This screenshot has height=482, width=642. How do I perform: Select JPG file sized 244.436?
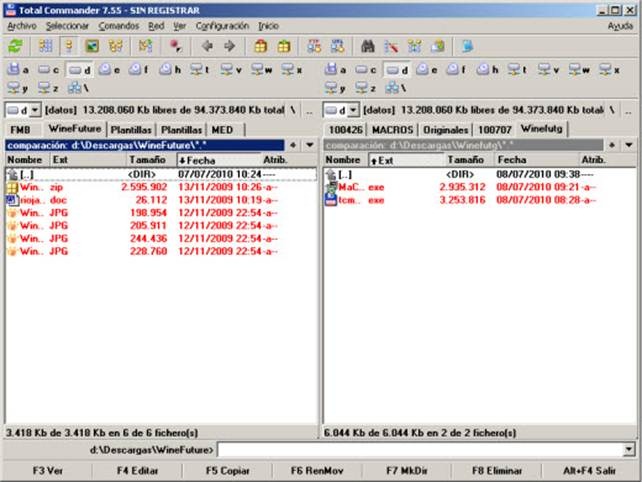click(161, 238)
